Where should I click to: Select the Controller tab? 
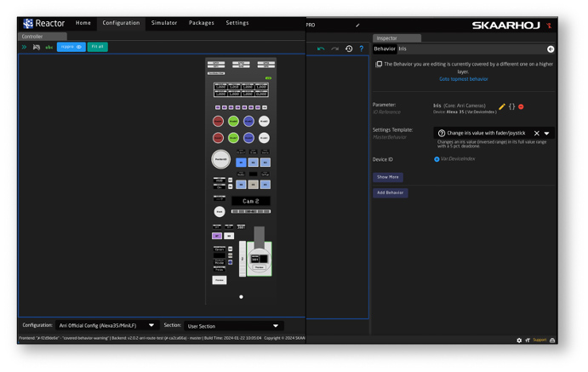(43, 37)
